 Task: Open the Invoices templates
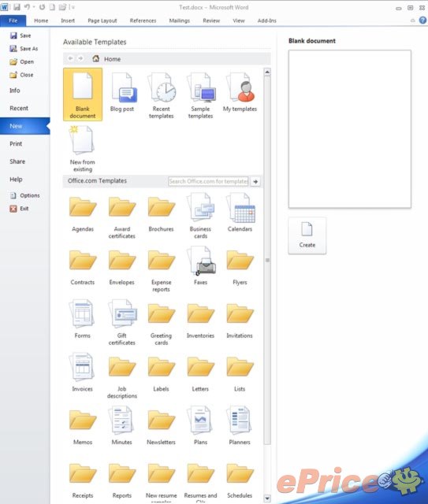[x=83, y=372]
